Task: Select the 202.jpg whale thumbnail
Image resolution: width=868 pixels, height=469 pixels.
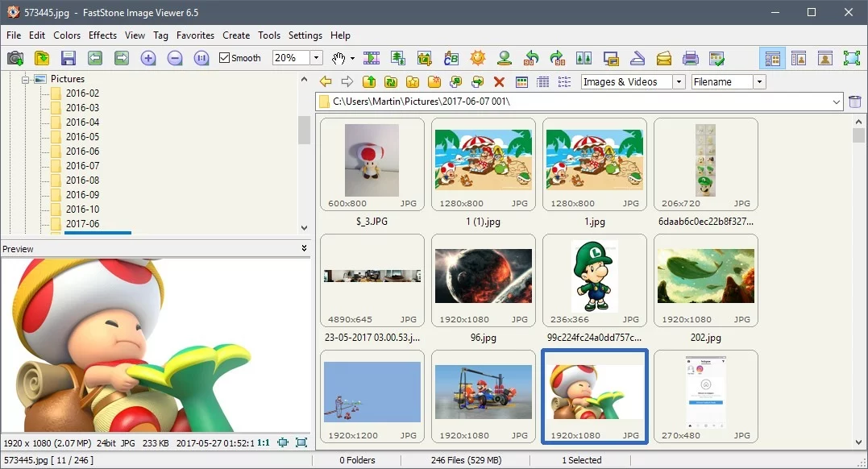Action: pos(706,280)
